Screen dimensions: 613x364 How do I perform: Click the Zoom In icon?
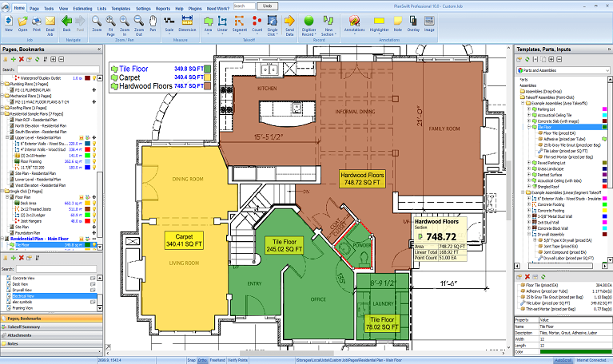pos(125,26)
